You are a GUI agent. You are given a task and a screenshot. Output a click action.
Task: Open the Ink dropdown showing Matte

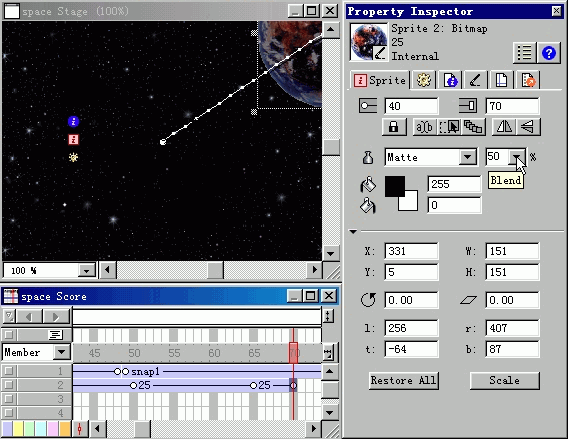(x=468, y=157)
